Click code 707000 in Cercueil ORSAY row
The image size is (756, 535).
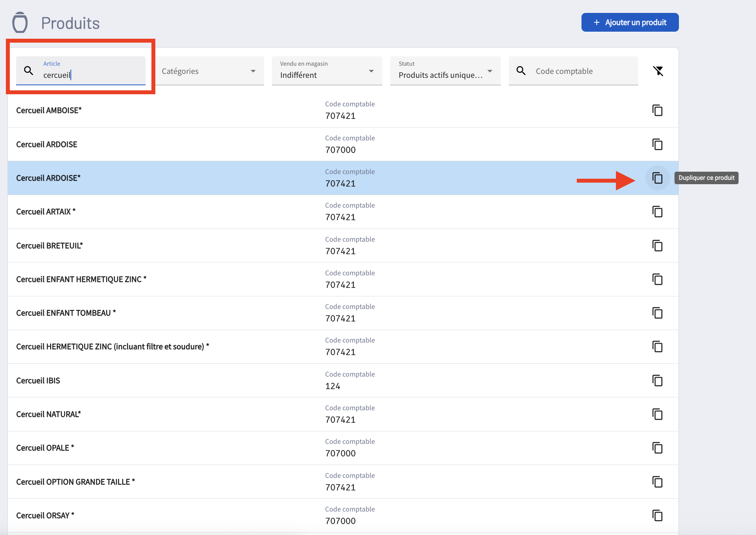pos(340,521)
